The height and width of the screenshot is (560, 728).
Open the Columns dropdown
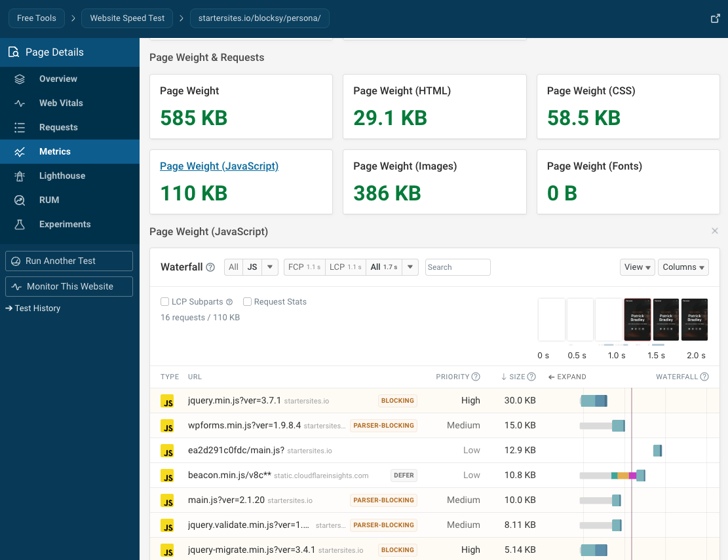point(683,267)
